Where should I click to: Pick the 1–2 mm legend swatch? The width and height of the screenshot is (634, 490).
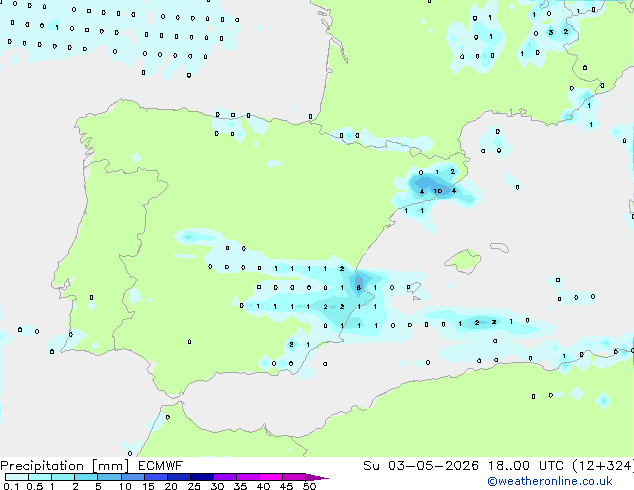tap(63, 477)
